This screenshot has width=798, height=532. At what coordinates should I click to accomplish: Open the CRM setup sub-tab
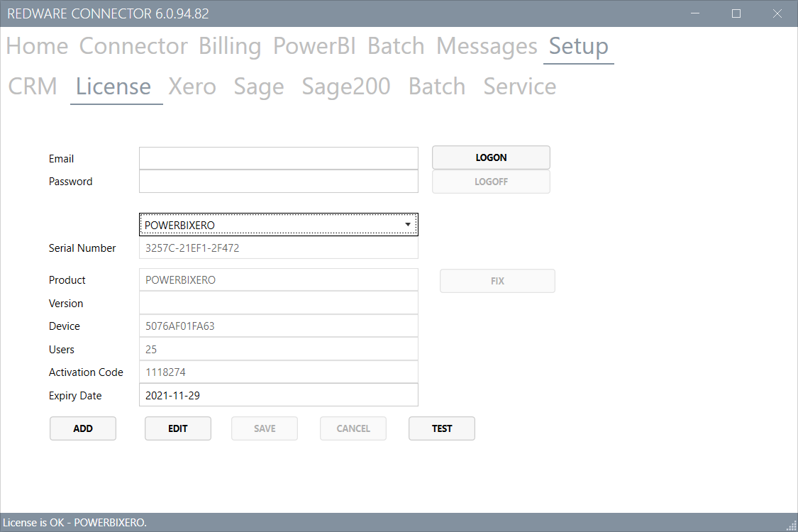pos(33,86)
